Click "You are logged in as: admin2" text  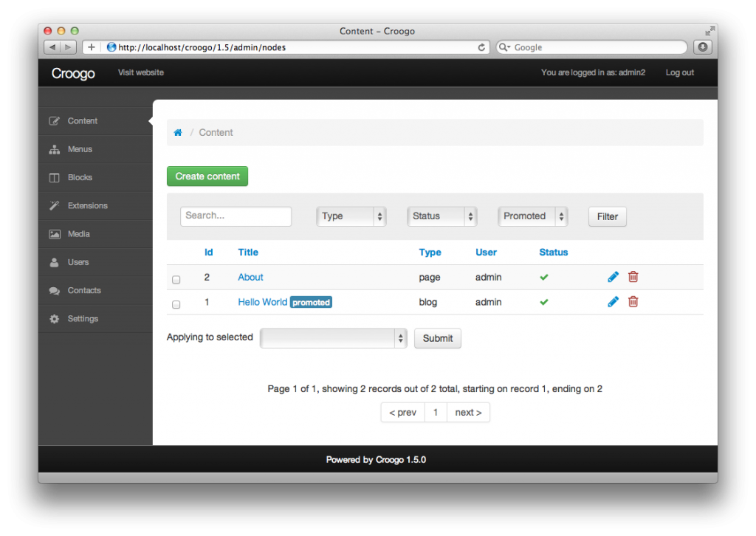pos(593,72)
